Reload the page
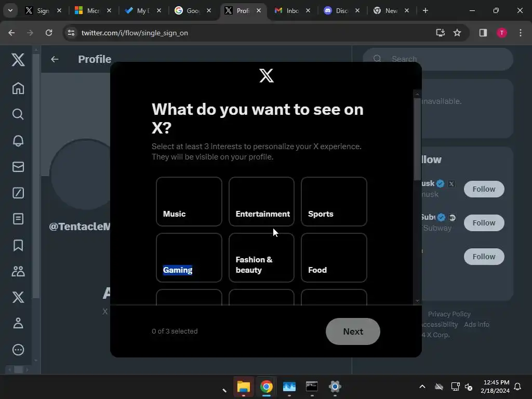Screen dimensions: 532x399 tap(49, 33)
